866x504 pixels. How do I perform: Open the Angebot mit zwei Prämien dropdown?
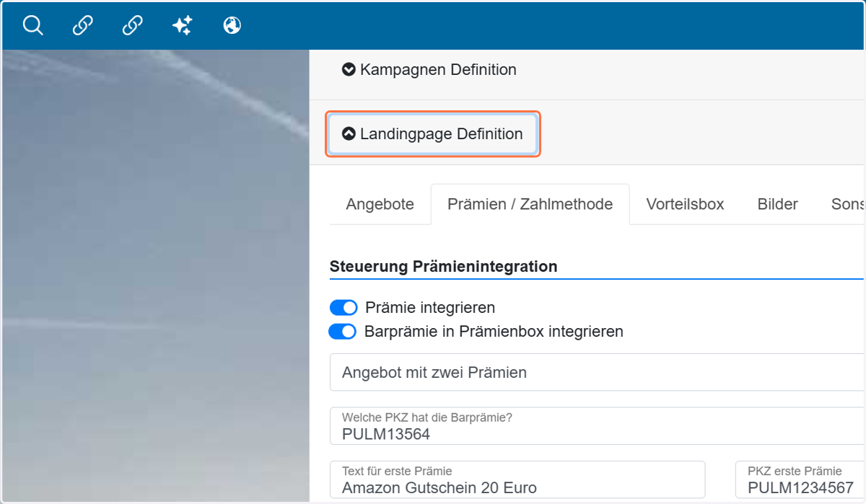point(598,373)
